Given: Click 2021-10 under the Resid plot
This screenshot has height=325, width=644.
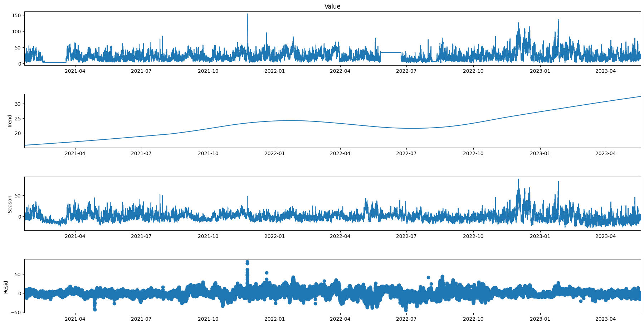Looking at the screenshot, I should pos(208,319).
